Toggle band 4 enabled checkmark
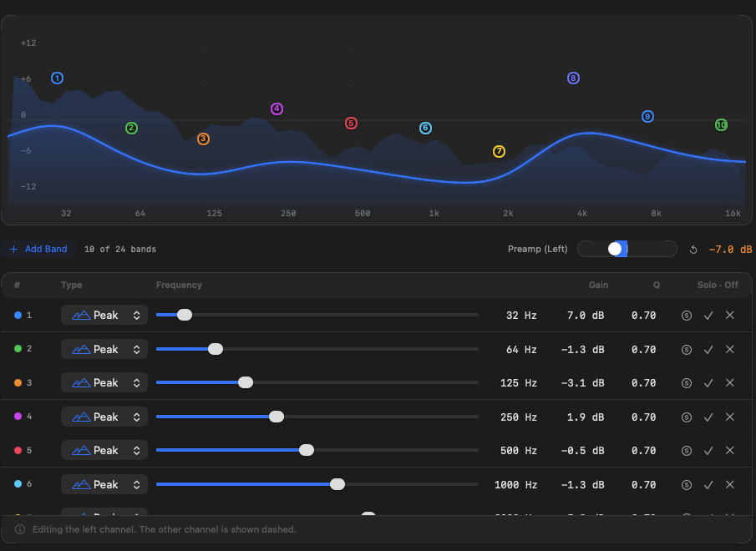The width and height of the screenshot is (756, 551). 708,417
